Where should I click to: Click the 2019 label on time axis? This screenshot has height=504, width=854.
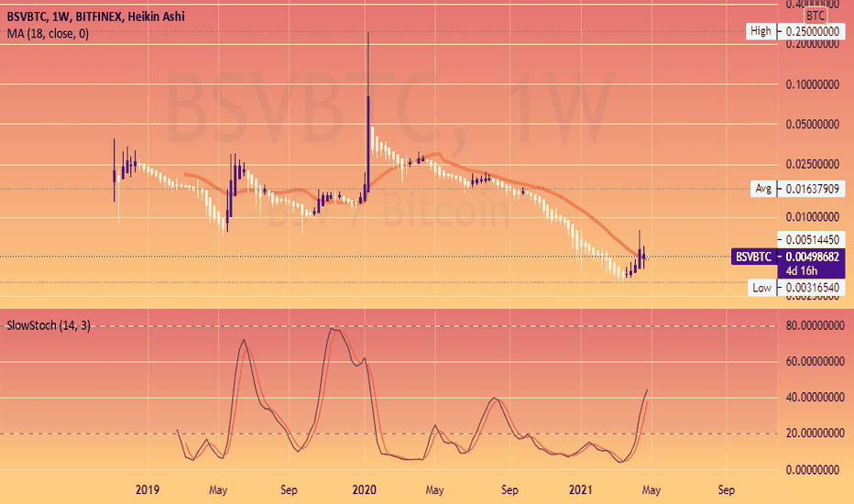click(147, 490)
